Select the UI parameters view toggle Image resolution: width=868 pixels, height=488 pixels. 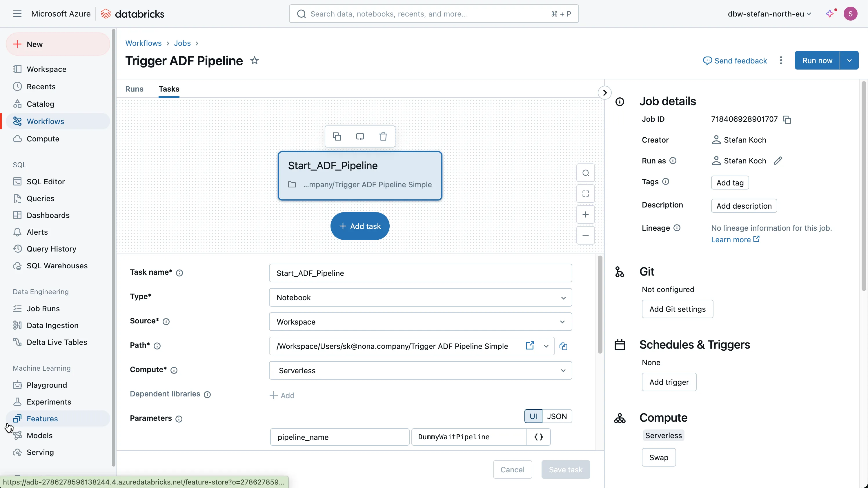coord(533,416)
